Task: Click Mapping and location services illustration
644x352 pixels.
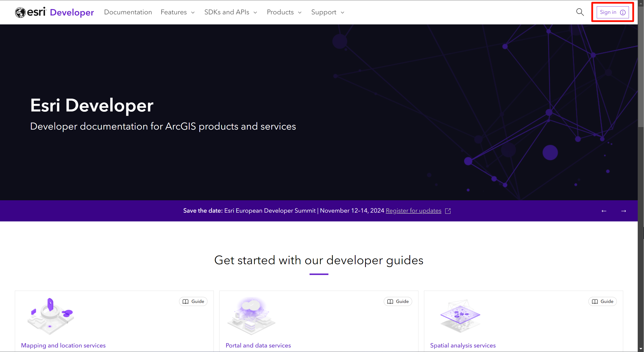Action: [x=51, y=316]
